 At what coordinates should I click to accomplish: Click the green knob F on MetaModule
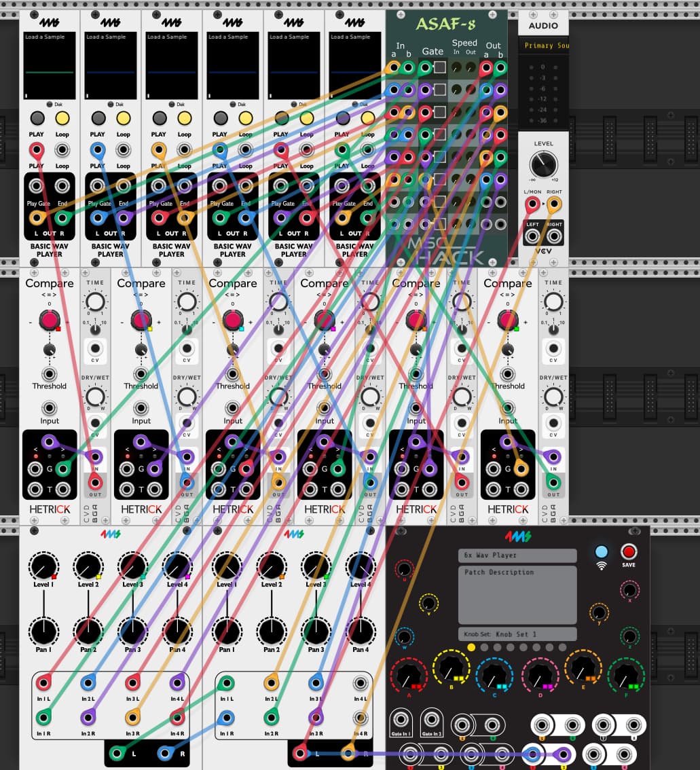626,676
